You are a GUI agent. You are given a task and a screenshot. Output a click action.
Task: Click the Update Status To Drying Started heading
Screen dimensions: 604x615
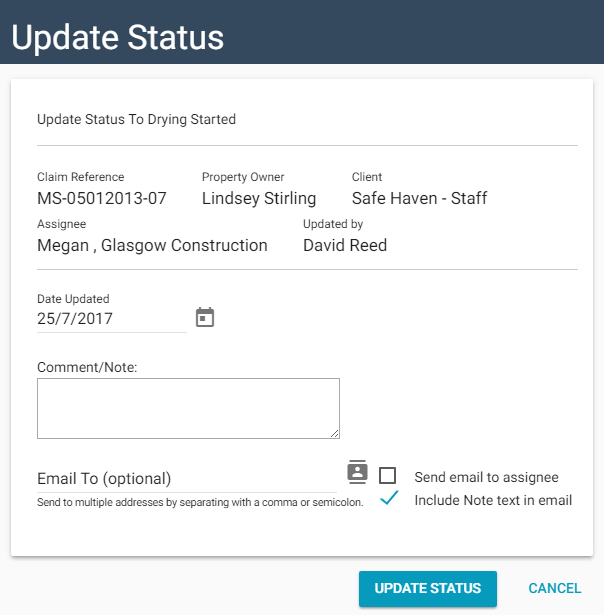tap(136, 119)
